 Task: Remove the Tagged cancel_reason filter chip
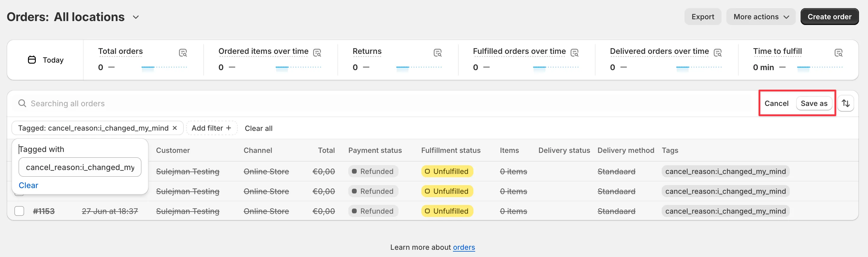click(x=174, y=128)
